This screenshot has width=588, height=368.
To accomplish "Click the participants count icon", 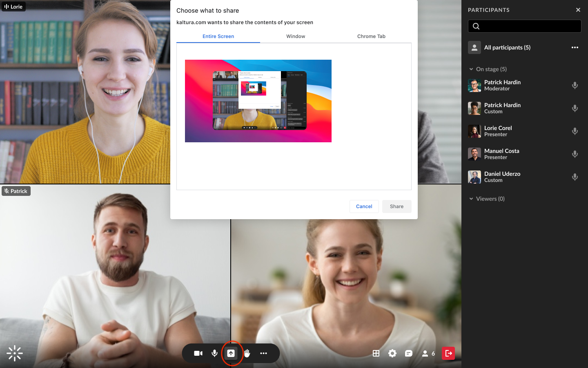I will 428,353.
